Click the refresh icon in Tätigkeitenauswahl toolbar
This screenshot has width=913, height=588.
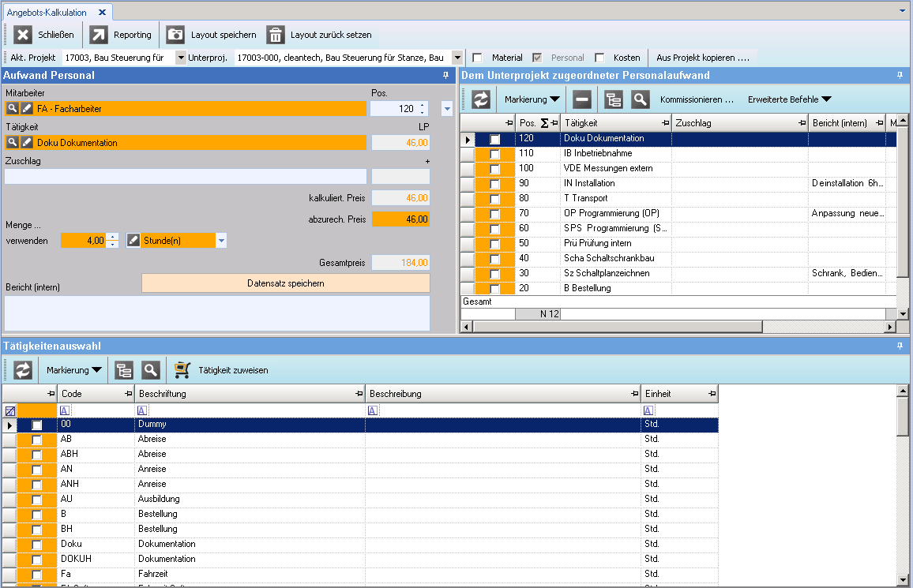[x=23, y=370]
